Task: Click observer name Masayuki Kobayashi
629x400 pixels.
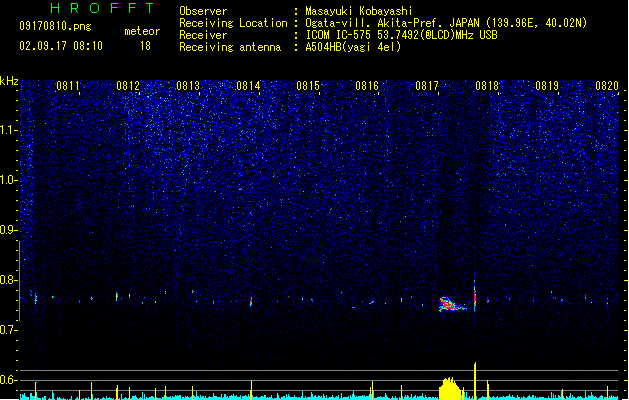Action: (x=359, y=11)
